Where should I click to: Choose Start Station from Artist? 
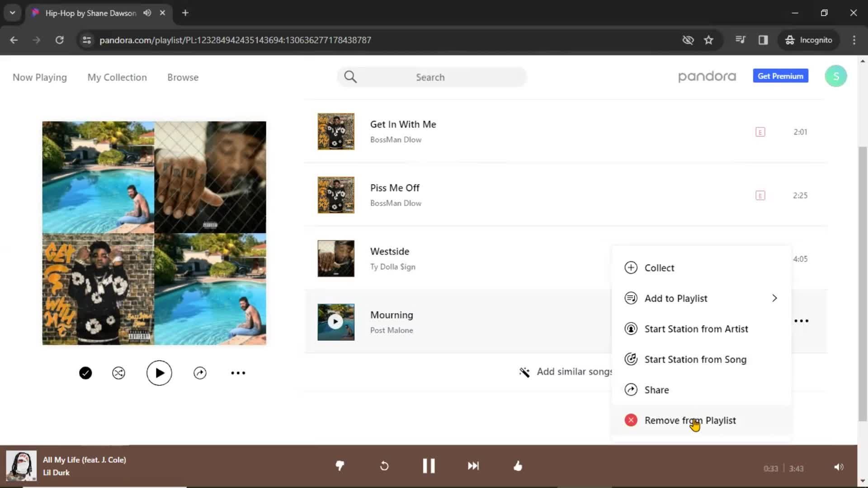(x=702, y=329)
